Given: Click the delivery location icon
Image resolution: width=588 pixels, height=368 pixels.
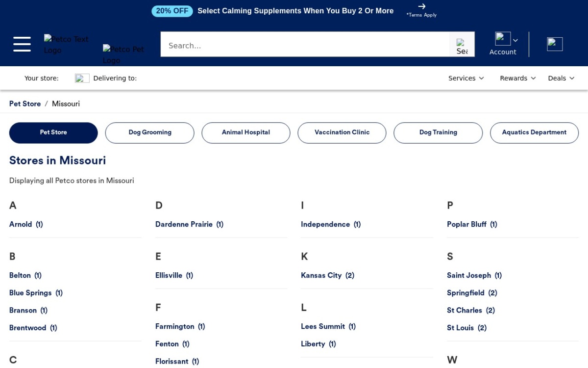Looking at the screenshot, I should [x=82, y=78].
